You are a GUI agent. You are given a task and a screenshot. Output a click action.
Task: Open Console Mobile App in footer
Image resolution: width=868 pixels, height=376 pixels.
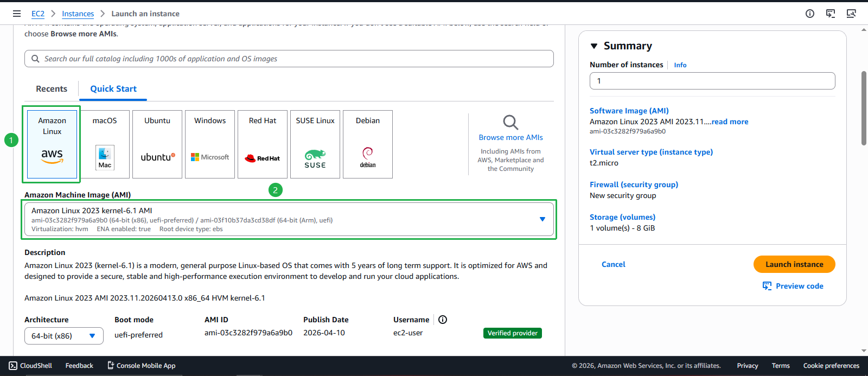pos(141,366)
